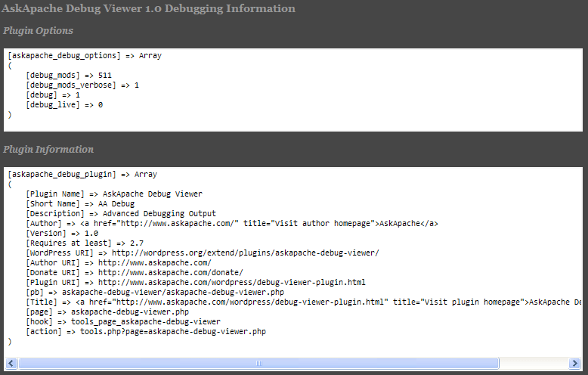
Task: Click the [debug_live] => 0 line
Action: (x=64, y=105)
